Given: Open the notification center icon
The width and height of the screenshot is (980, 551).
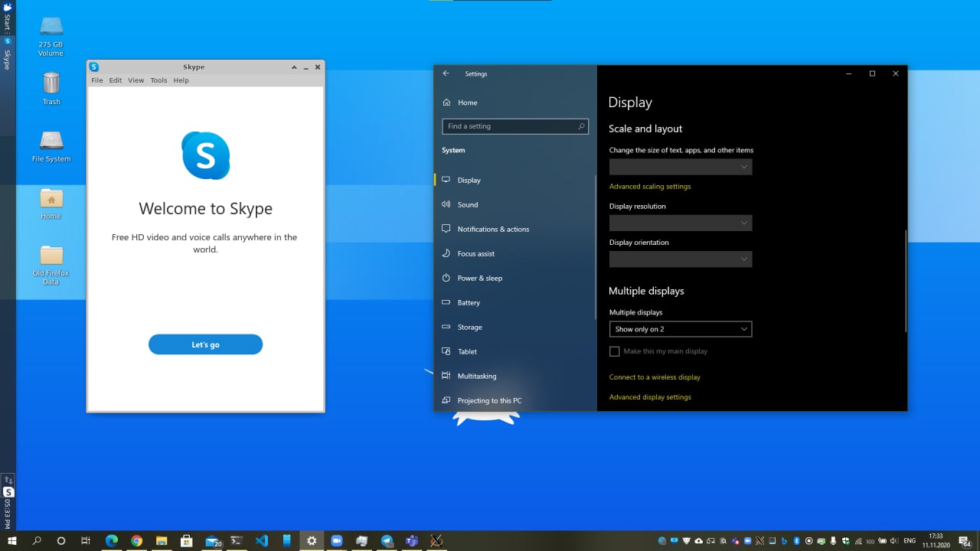Looking at the screenshot, I should [965, 541].
